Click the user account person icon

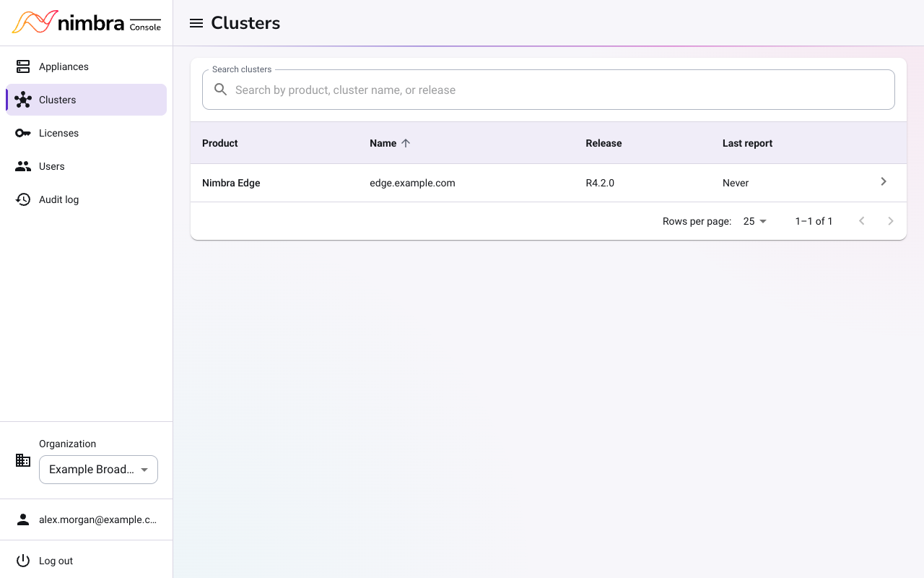[23, 519]
